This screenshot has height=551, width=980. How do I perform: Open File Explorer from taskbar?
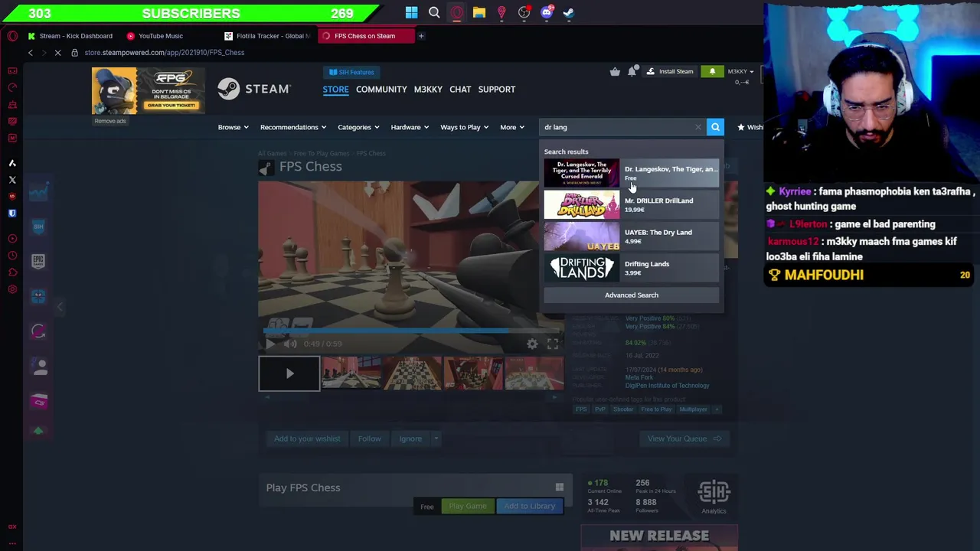[x=479, y=12]
